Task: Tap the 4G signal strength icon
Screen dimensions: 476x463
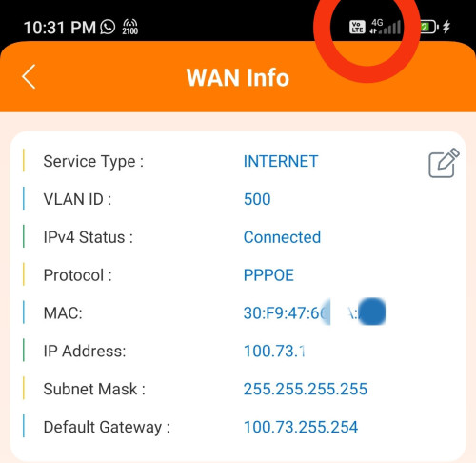Action: tap(386, 27)
